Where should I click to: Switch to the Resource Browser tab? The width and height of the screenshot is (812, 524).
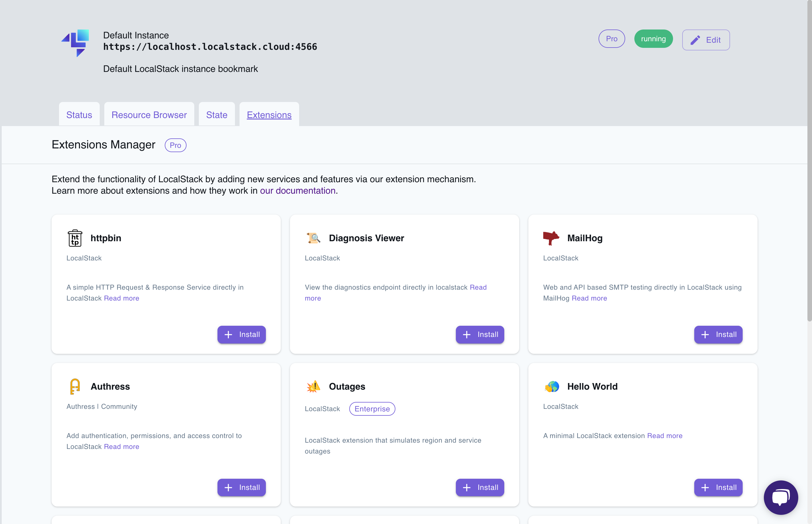tap(149, 115)
